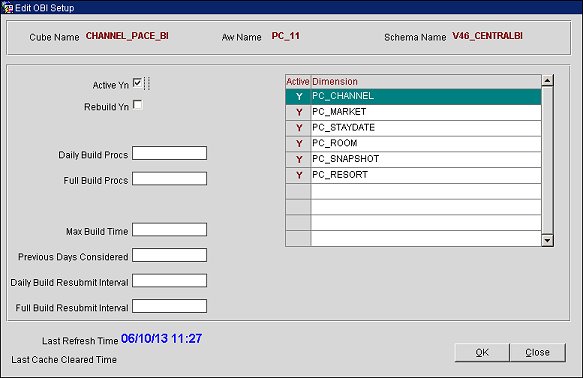Enable the Rebuild Yn checkbox
Image resolution: width=583 pixels, height=378 pixels.
click(x=137, y=105)
